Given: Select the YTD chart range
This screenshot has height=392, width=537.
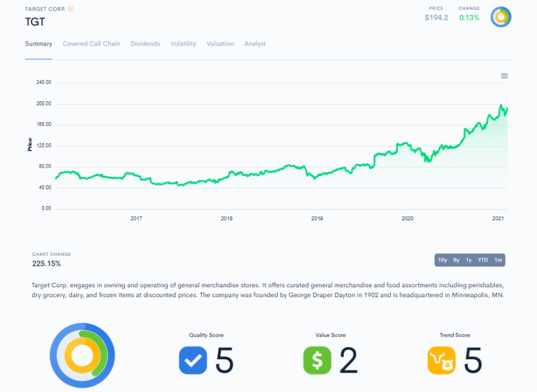Looking at the screenshot, I should 482,260.
